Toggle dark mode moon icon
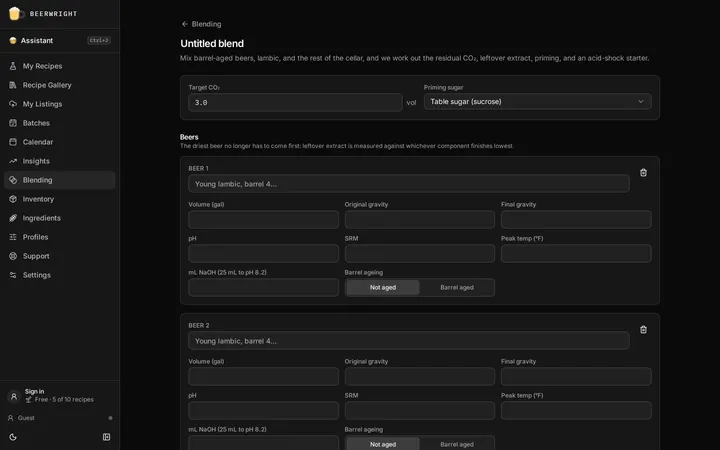 click(x=13, y=437)
